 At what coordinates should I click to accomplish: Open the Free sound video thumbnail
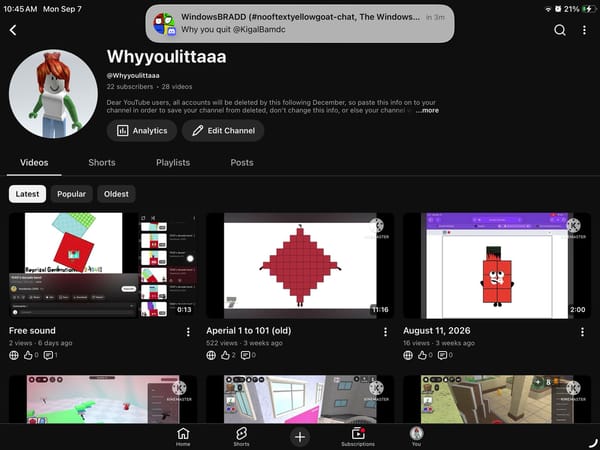[x=103, y=265]
